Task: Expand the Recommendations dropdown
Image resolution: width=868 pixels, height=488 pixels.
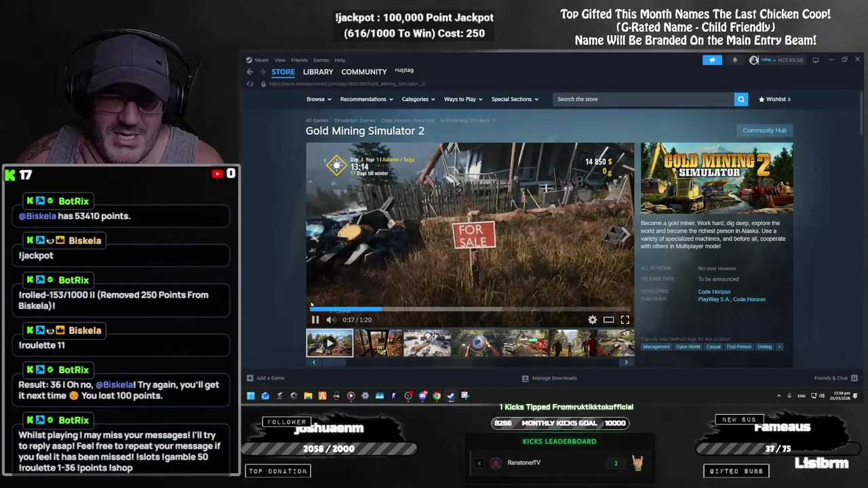Action: tap(366, 99)
